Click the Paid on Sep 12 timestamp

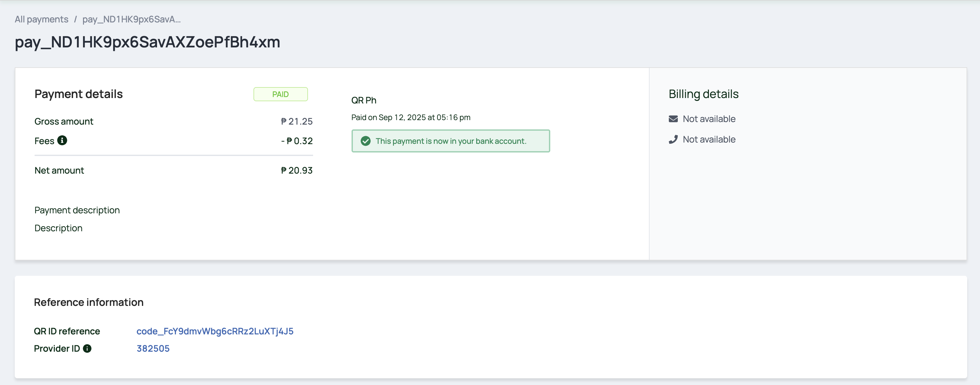pos(411,117)
